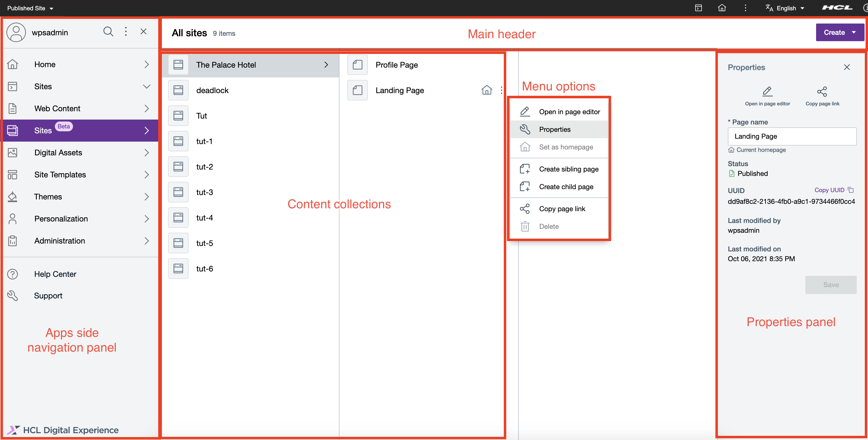Click Open in page editor pencil icon

point(767,91)
